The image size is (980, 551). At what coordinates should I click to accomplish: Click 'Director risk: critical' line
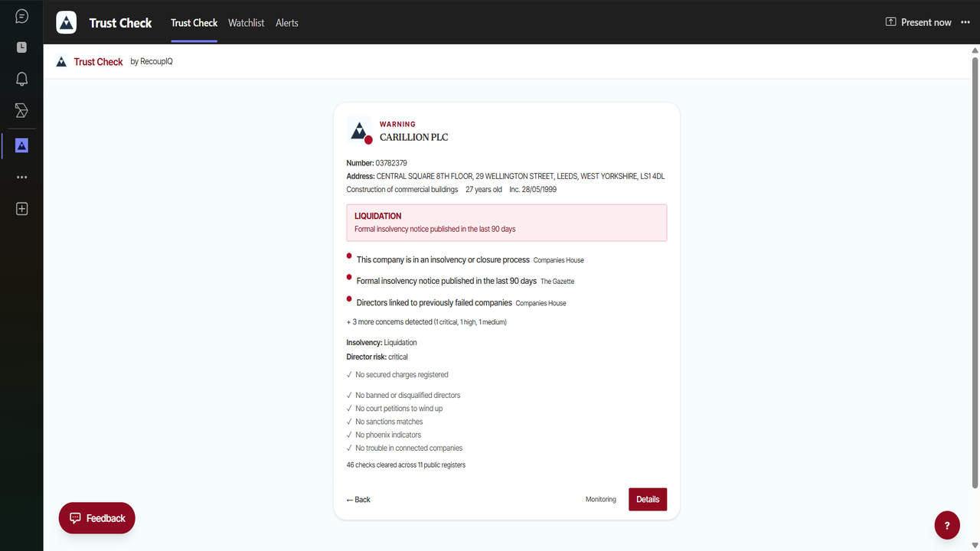point(377,357)
